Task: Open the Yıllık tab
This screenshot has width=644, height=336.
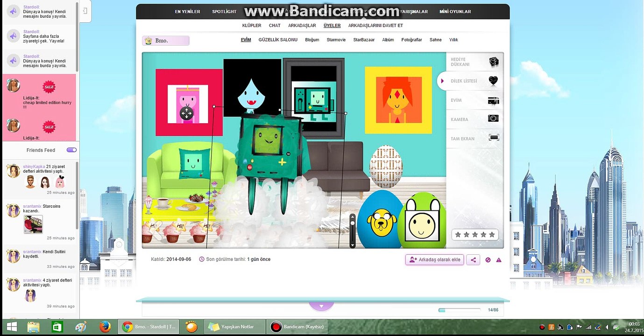Action: click(x=453, y=40)
